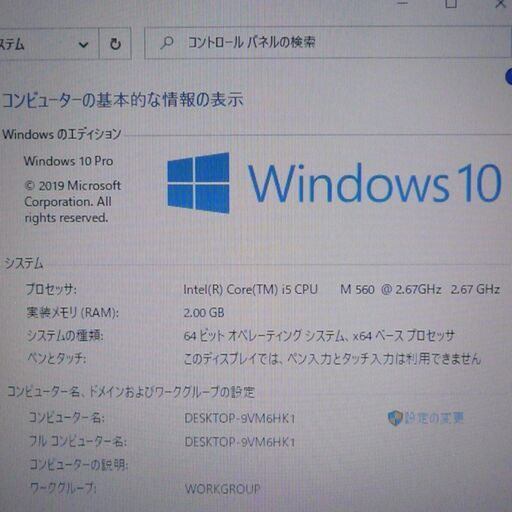Click the 2.00 GB installed memory value

click(204, 313)
